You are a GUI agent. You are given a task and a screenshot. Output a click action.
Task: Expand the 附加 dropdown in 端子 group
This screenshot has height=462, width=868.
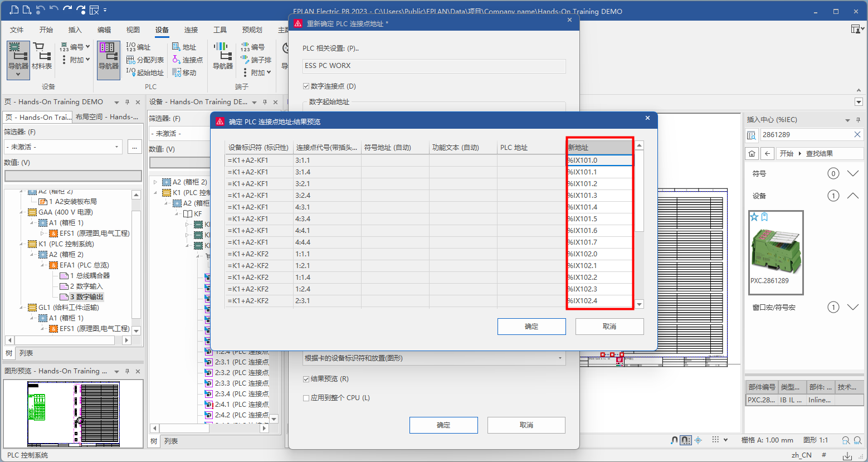pos(269,72)
